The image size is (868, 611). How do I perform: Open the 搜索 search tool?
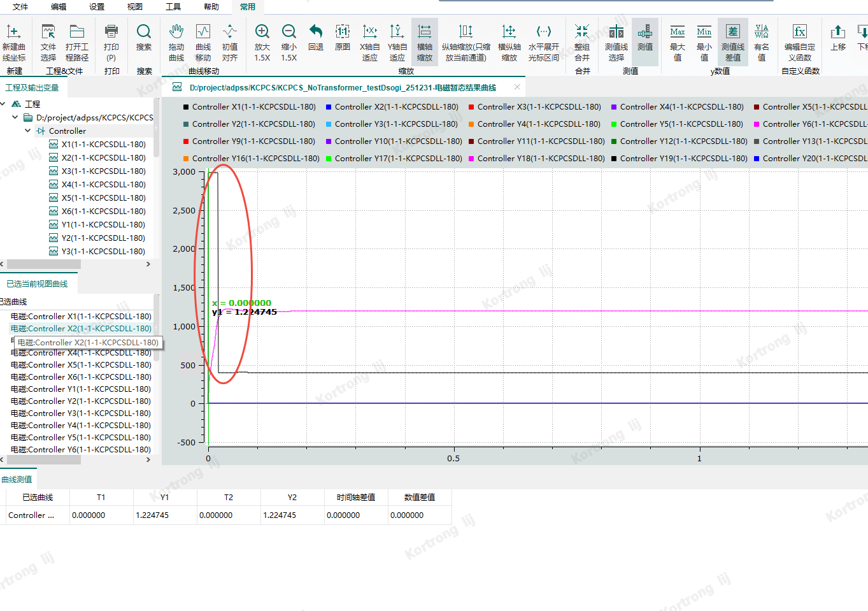tap(144, 32)
